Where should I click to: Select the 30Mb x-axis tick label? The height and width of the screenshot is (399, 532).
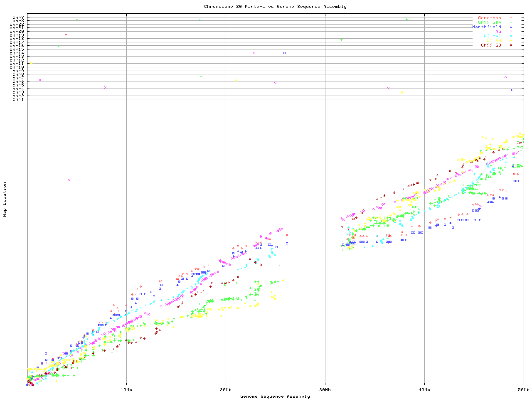325,390
